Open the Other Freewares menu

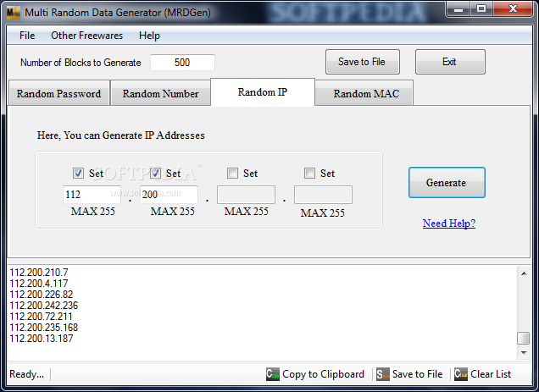pos(86,36)
